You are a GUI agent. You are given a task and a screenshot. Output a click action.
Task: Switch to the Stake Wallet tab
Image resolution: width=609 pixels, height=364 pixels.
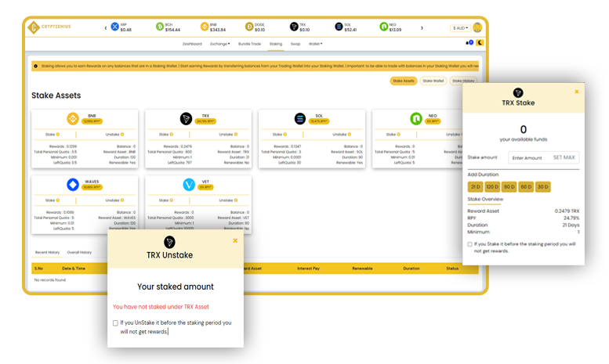pos(433,81)
